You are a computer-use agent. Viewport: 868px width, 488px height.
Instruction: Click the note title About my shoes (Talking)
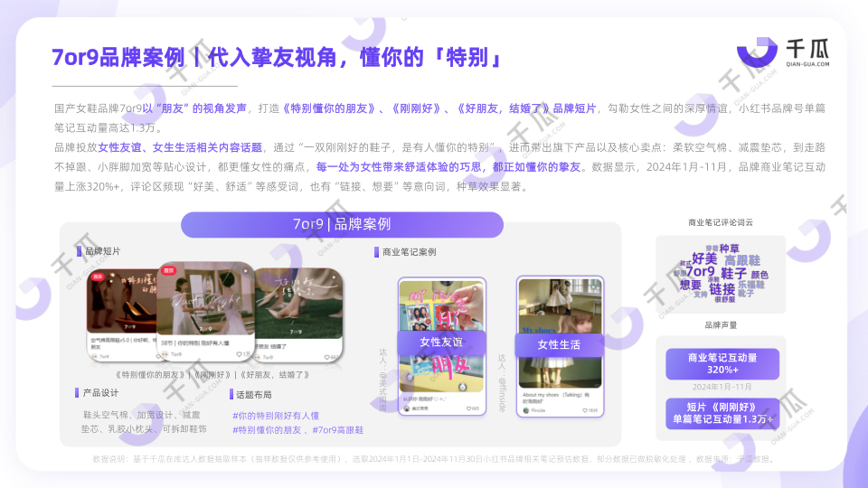pyautogui.click(x=556, y=398)
